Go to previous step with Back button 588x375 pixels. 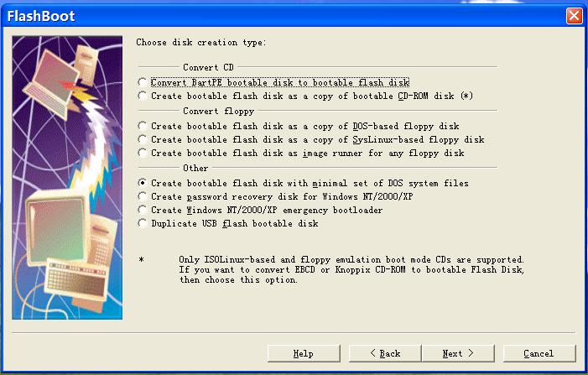tap(384, 353)
